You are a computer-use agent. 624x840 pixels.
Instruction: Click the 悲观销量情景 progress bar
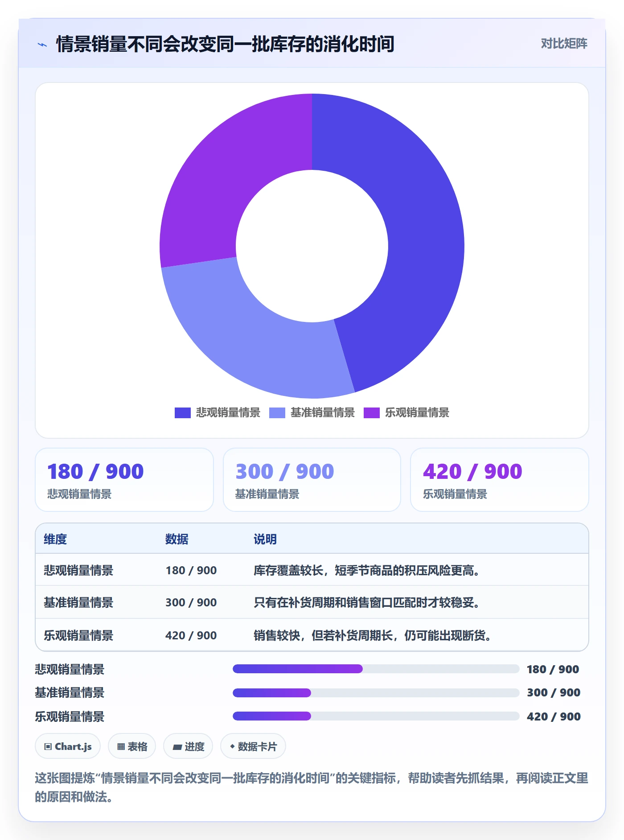[x=376, y=669]
